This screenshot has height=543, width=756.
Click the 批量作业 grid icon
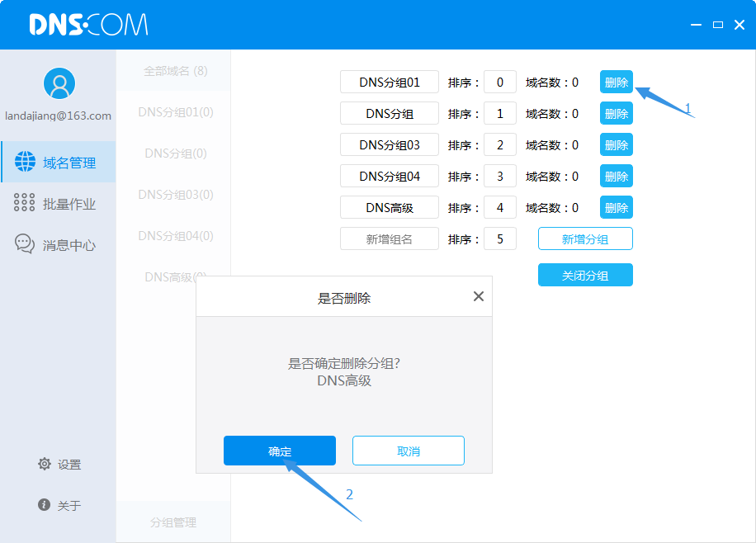click(25, 204)
